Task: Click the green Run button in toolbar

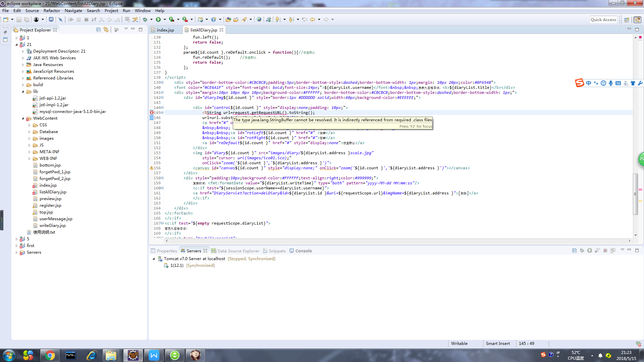Action: 158,19
